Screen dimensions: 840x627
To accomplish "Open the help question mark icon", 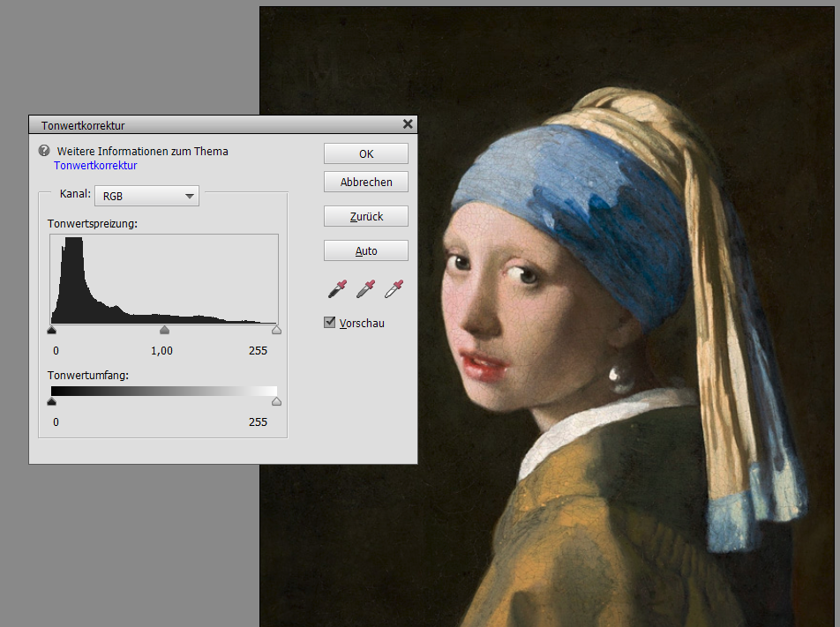I will click(44, 151).
